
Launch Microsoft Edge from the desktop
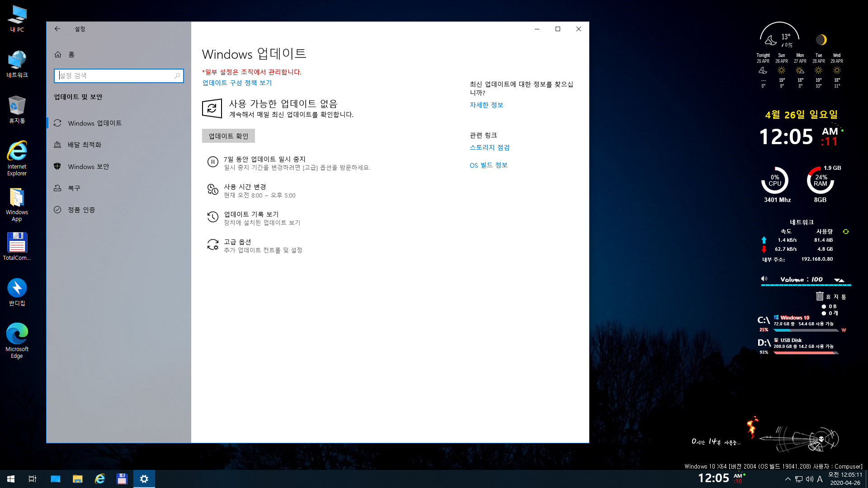[x=17, y=341]
